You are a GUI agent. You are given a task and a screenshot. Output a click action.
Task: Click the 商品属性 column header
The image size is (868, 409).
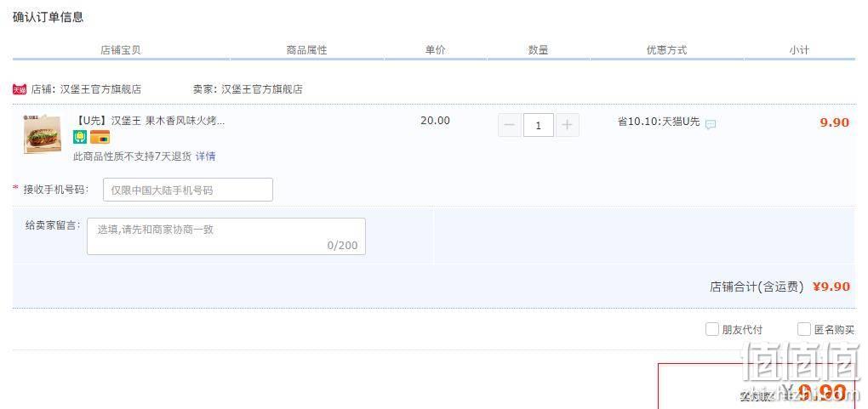click(x=306, y=50)
